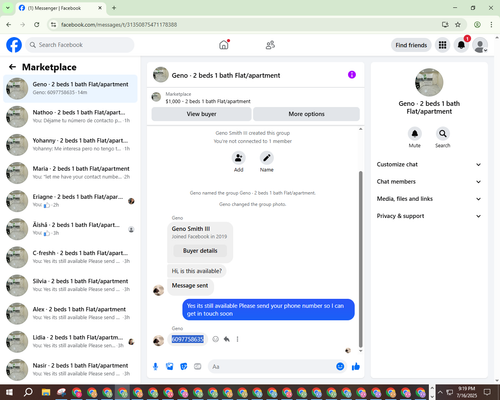Expand Media, files and links section

click(429, 199)
